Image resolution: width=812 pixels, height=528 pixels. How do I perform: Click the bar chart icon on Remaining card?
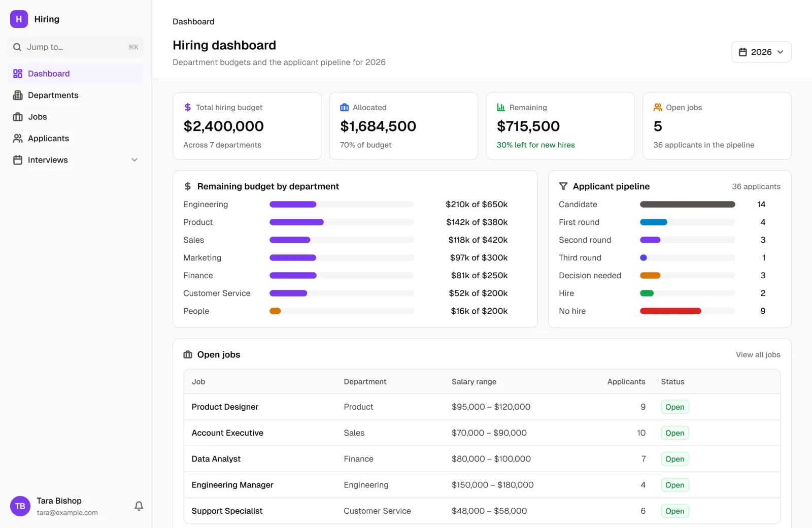pos(501,108)
